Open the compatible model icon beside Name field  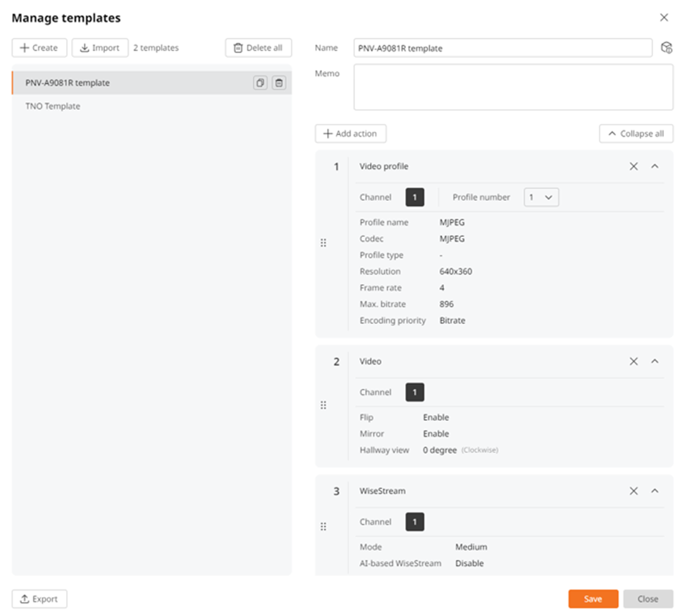pos(667,48)
